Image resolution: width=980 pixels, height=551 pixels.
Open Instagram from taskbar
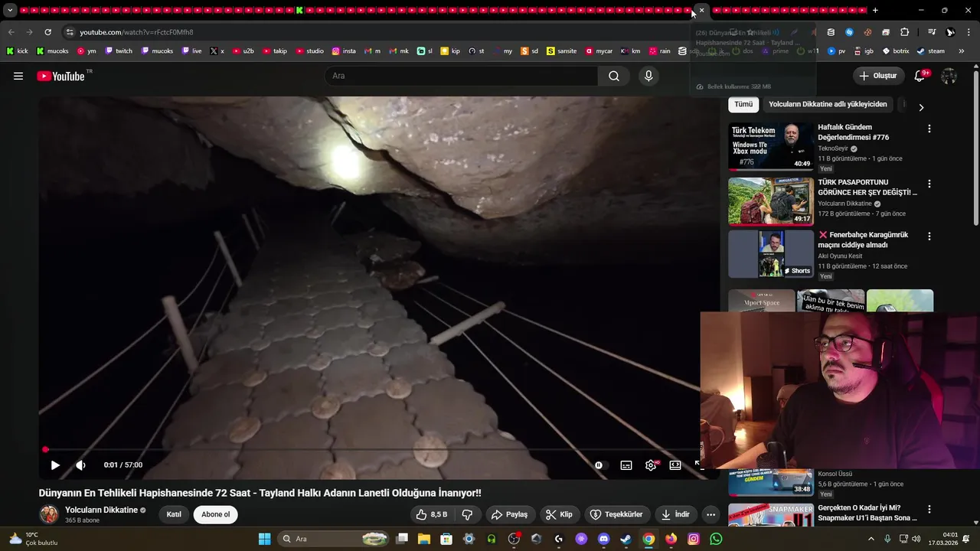coord(694,539)
